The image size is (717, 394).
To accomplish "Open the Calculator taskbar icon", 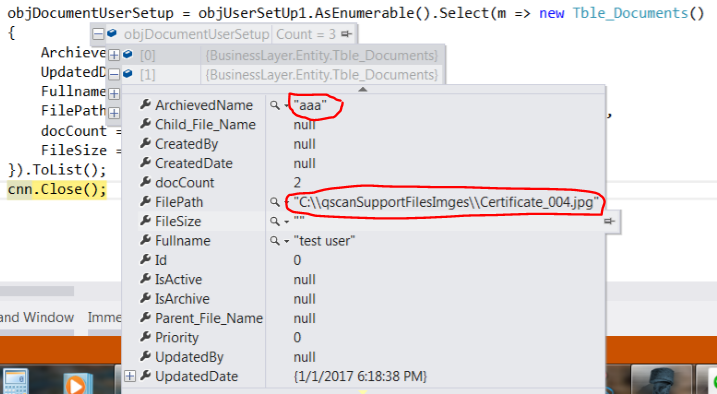I will [15, 382].
